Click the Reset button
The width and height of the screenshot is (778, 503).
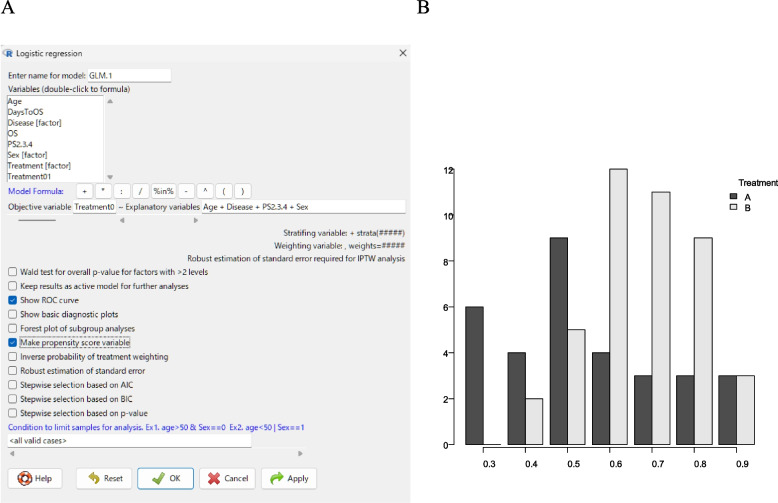tap(104, 478)
